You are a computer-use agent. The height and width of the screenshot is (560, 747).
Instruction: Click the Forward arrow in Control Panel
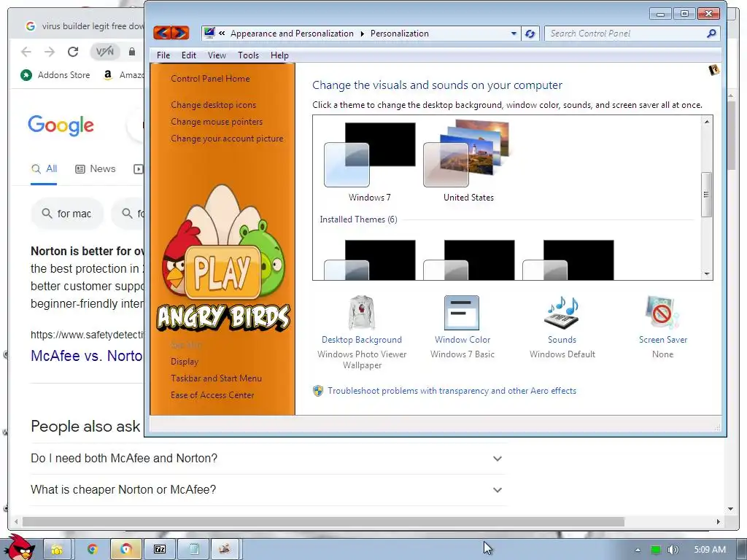180,33
